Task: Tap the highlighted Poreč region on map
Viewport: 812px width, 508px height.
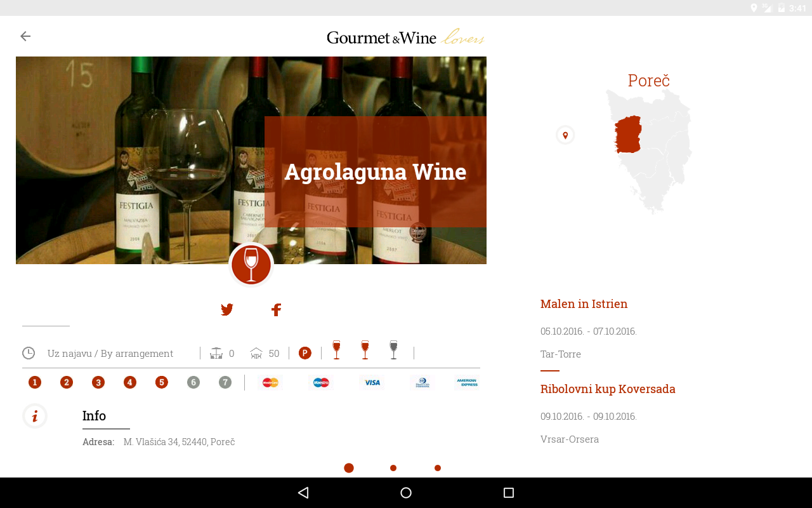Action: [628, 134]
